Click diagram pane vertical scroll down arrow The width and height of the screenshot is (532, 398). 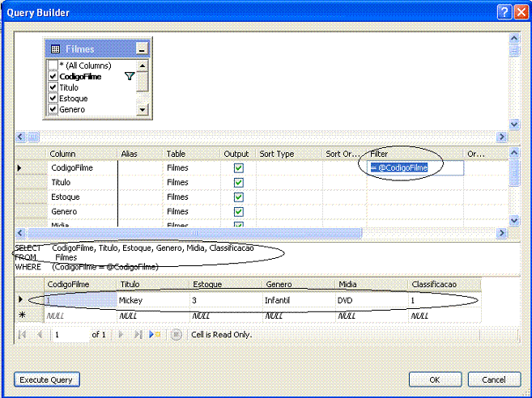(514, 125)
